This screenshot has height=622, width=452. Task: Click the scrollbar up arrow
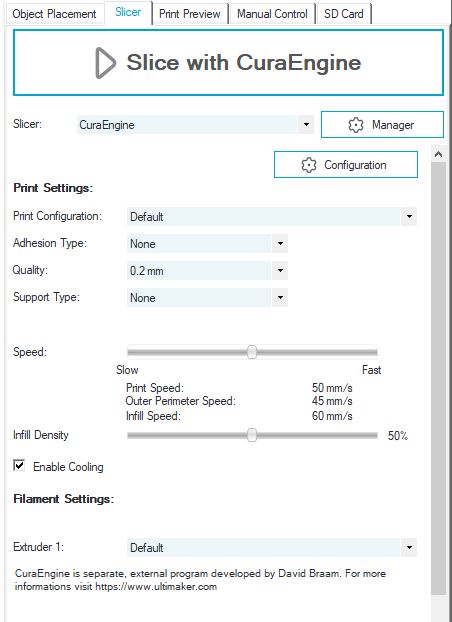click(438, 154)
